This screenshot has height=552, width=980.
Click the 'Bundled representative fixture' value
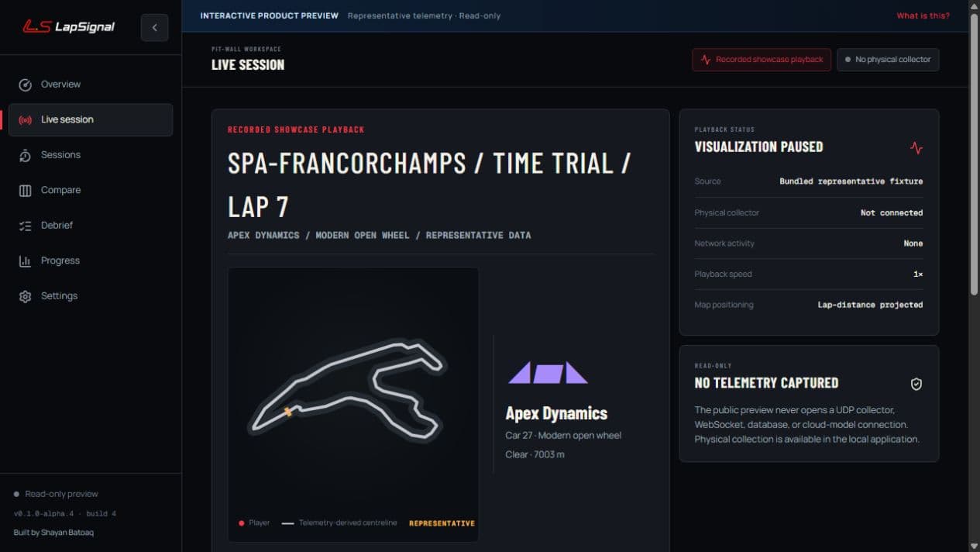pyautogui.click(x=851, y=181)
